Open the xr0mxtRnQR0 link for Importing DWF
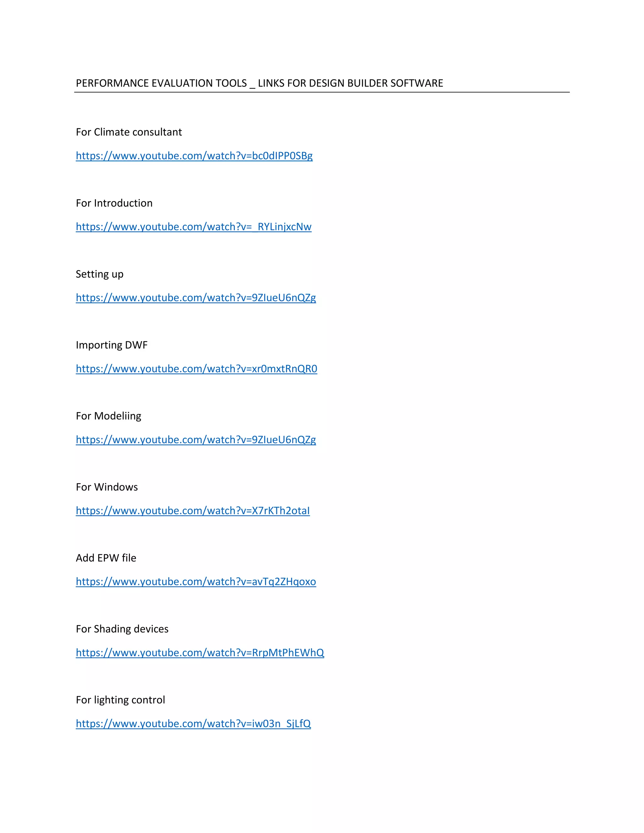The image size is (644, 833). pyautogui.click(x=197, y=368)
